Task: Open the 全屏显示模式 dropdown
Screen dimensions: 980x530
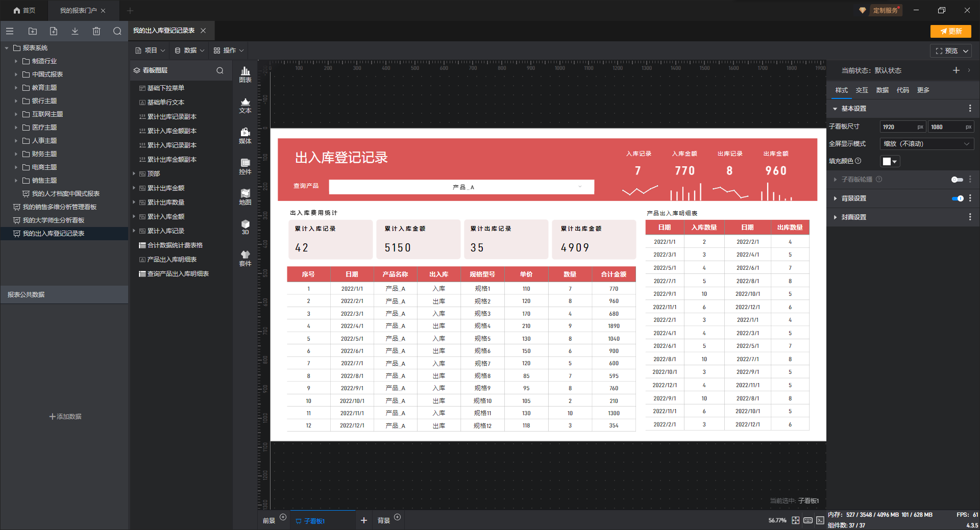Action: coord(926,144)
